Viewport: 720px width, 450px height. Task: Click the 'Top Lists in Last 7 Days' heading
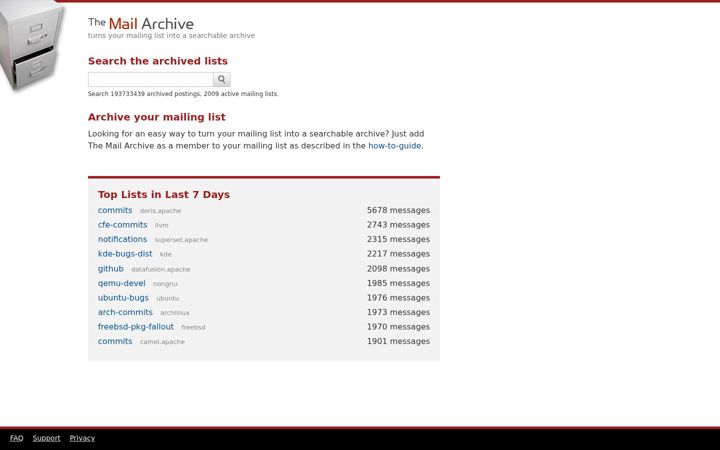tap(163, 195)
